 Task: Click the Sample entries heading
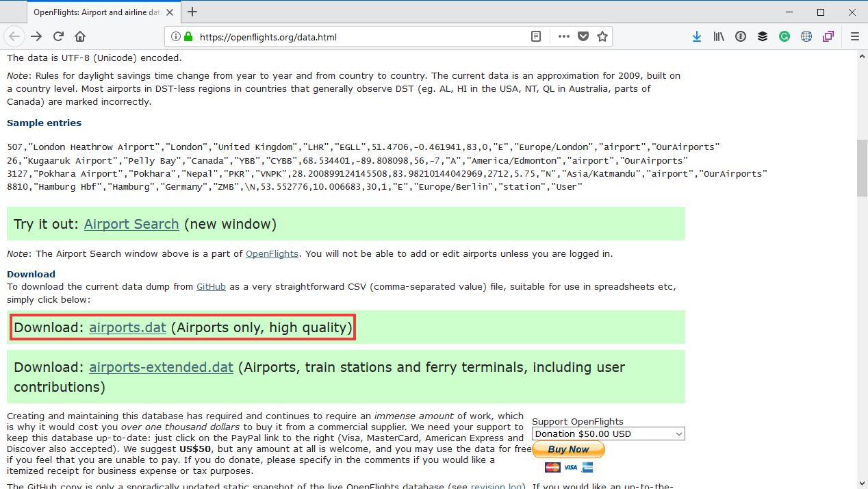click(x=44, y=123)
